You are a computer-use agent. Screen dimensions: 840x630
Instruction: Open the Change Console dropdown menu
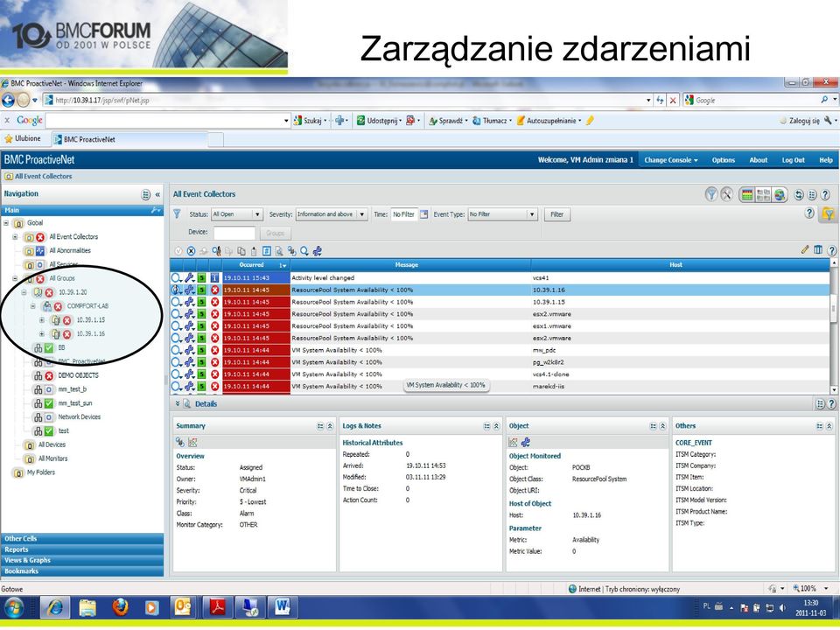pyautogui.click(x=671, y=160)
